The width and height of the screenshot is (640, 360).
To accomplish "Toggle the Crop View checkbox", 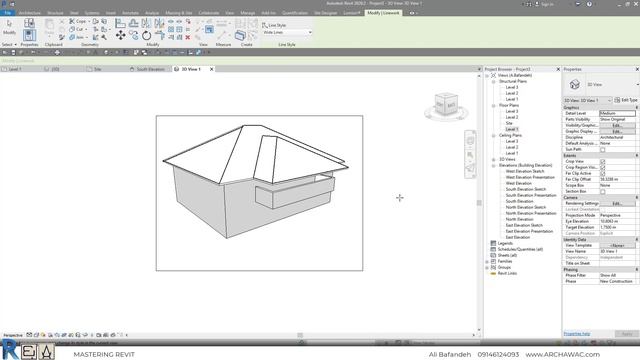I will click(x=602, y=162).
